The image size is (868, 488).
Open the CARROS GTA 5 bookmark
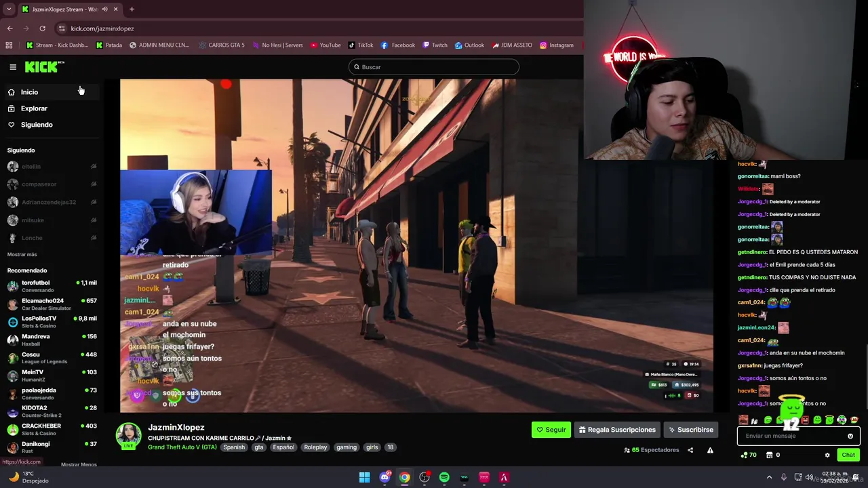click(x=222, y=45)
